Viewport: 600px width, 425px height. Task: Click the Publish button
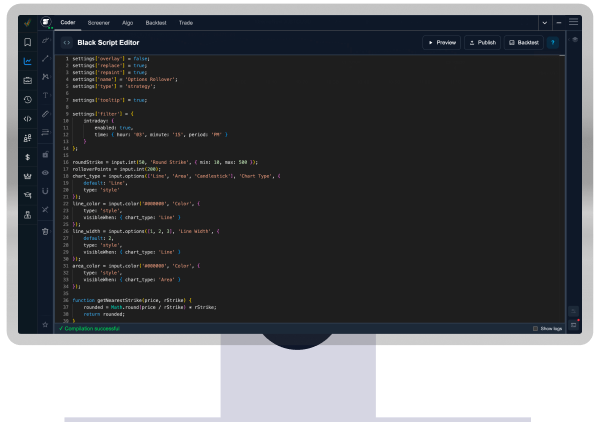483,42
